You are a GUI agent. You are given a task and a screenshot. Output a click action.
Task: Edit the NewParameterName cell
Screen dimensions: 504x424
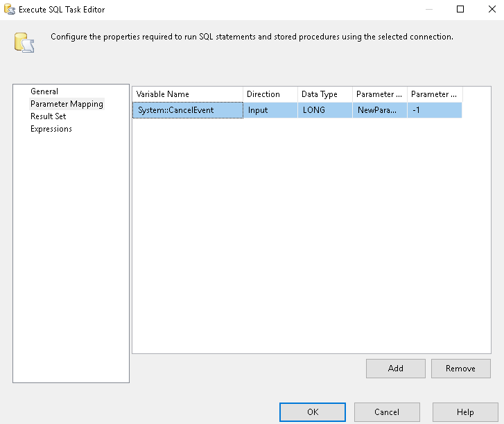click(x=379, y=110)
